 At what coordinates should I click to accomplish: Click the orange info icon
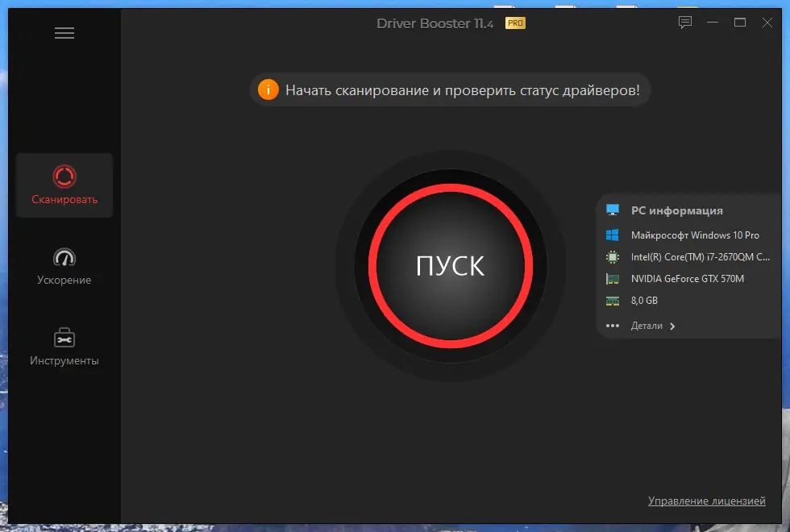268,89
